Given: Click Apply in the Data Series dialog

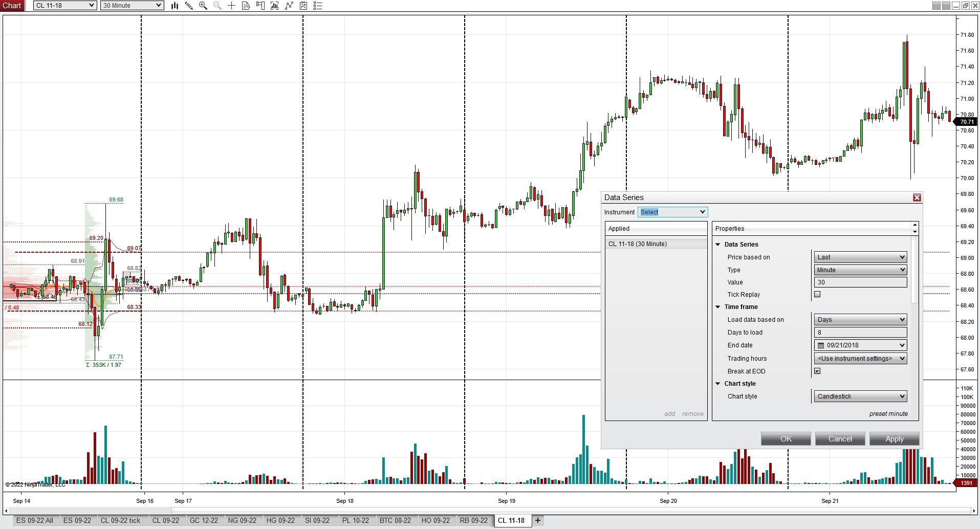Looking at the screenshot, I should [x=895, y=439].
